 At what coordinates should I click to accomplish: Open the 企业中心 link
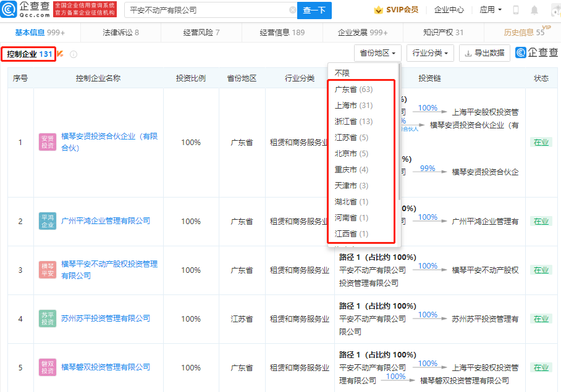[x=449, y=10]
